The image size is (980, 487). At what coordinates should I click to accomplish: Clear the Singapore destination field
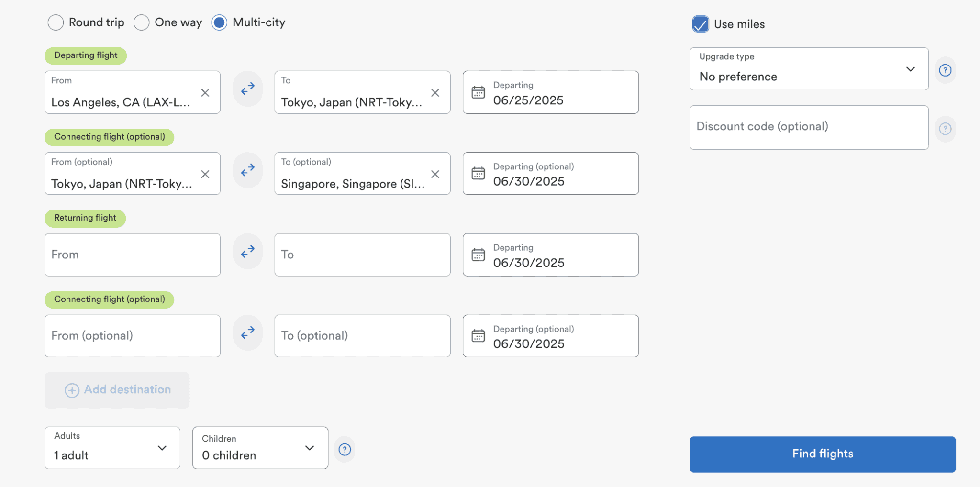(435, 174)
